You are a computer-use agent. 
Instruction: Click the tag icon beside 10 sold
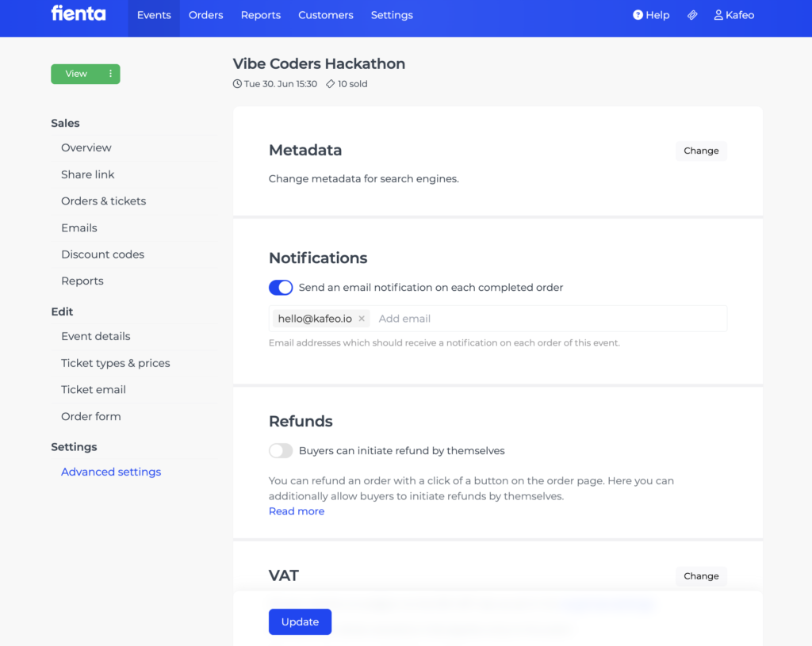330,84
